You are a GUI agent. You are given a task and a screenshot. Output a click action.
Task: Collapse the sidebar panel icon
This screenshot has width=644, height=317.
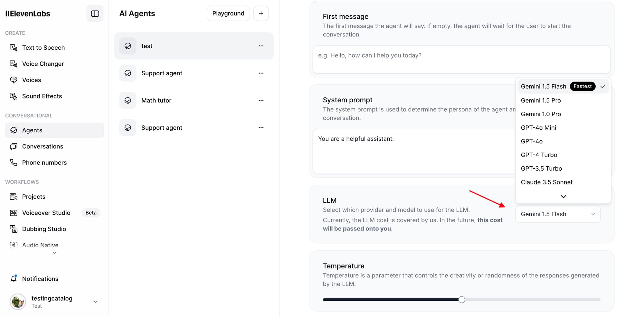coord(95,14)
